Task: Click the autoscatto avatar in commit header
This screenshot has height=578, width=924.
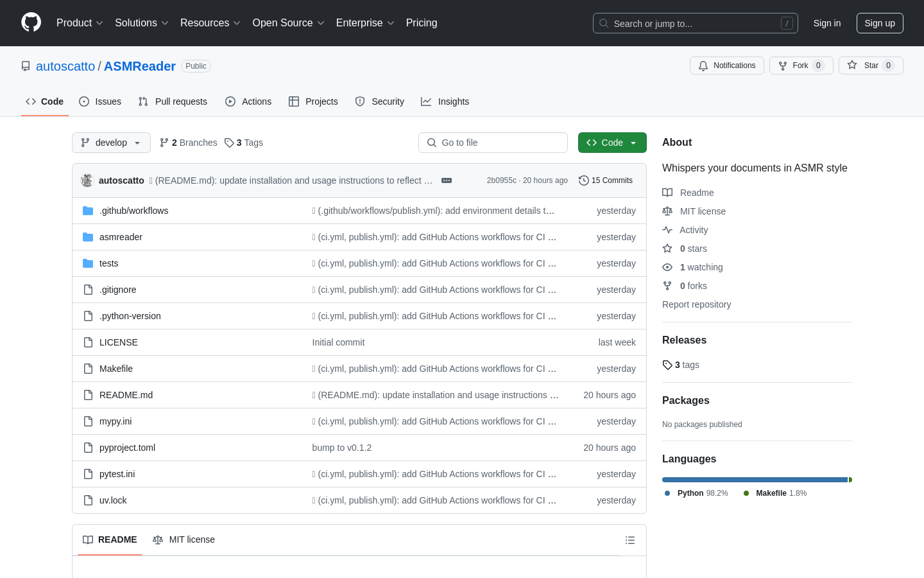Action: 87,180
